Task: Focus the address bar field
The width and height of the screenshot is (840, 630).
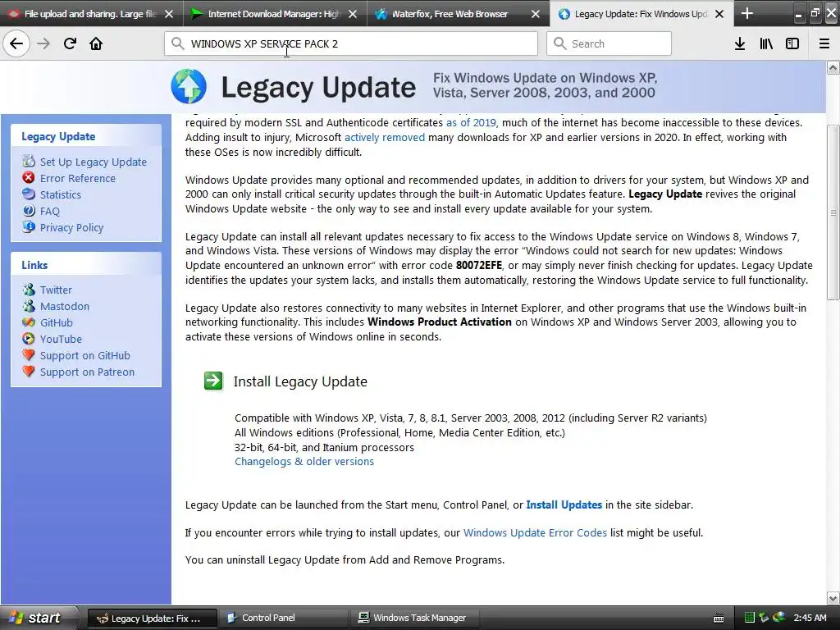Action: [351, 43]
